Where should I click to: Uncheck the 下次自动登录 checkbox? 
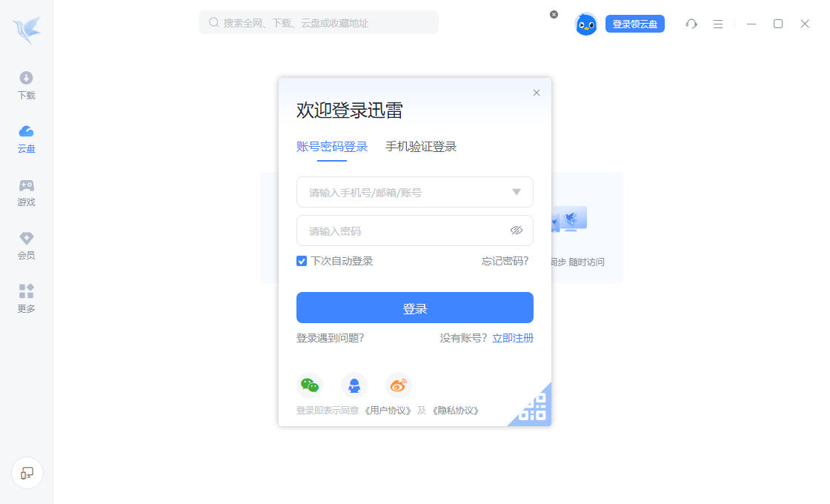pos(301,261)
